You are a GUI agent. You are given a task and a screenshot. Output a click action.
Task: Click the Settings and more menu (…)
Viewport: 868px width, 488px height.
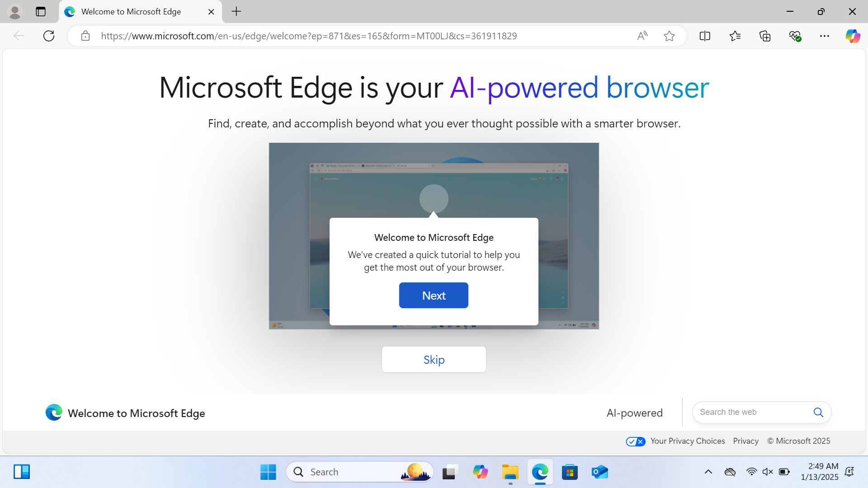pos(825,36)
